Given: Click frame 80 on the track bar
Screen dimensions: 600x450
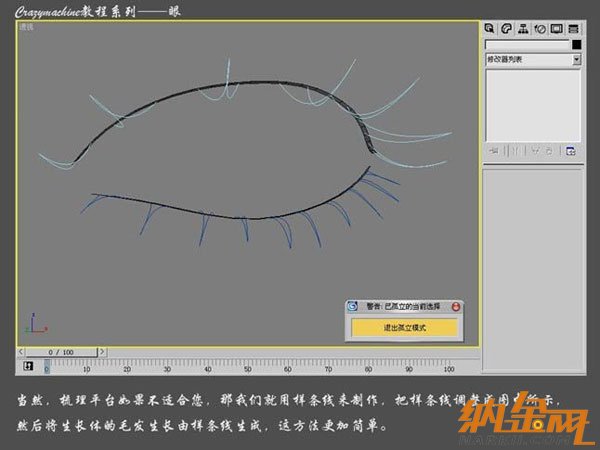Looking at the screenshot, I should pos(368,369).
